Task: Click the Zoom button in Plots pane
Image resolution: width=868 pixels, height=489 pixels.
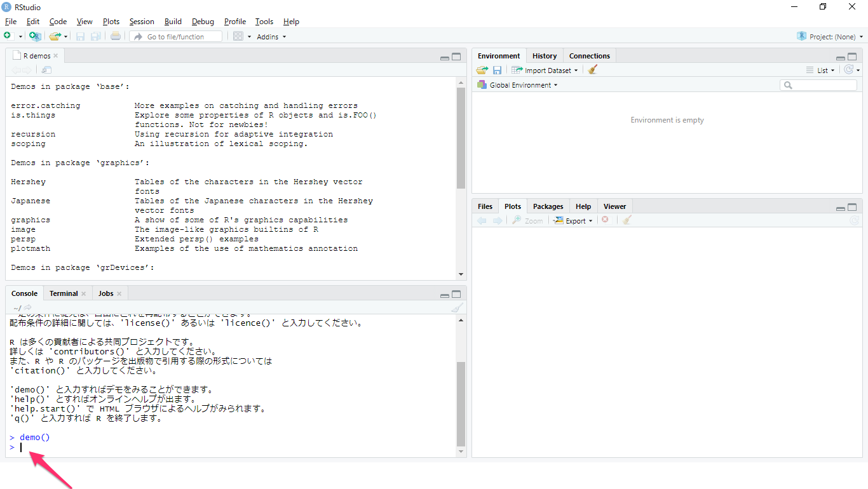Action: [x=527, y=220]
